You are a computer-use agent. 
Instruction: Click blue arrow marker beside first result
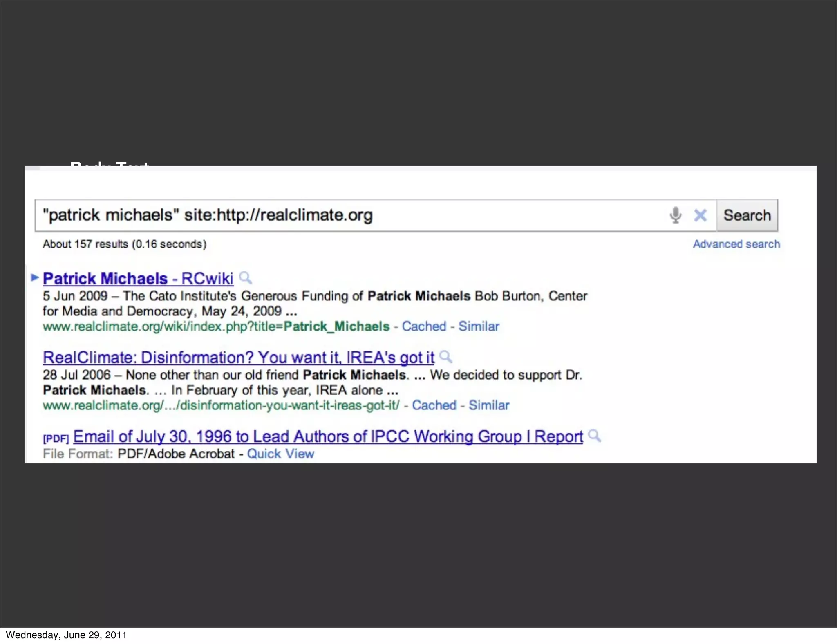click(x=35, y=278)
